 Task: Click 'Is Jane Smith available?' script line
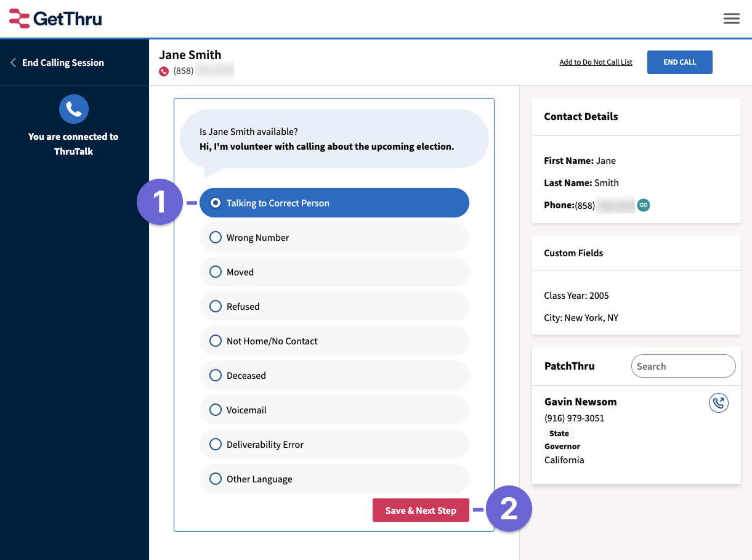pyautogui.click(x=249, y=132)
